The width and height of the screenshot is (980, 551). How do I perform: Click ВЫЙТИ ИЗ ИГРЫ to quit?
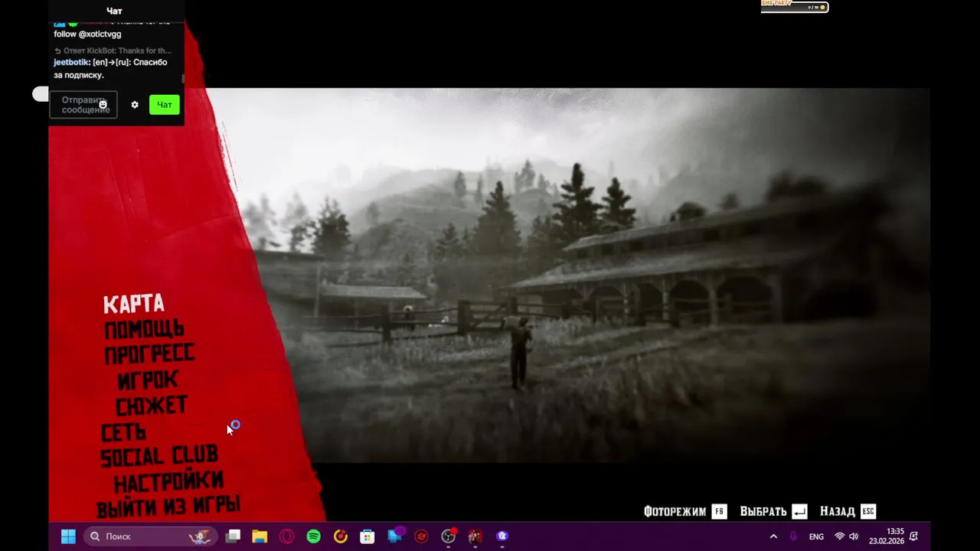coord(168,507)
